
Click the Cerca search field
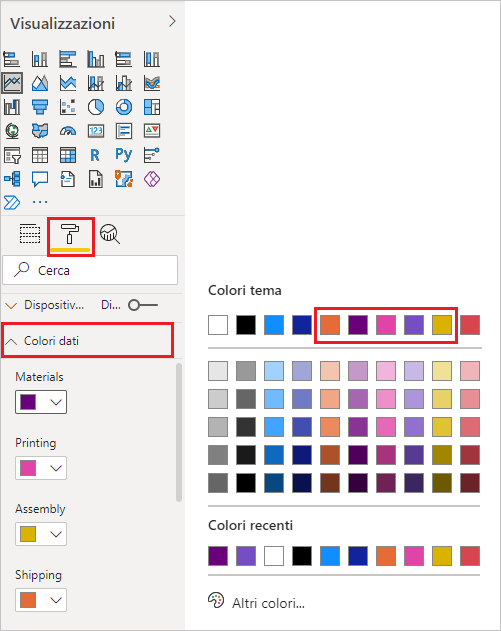(x=90, y=270)
